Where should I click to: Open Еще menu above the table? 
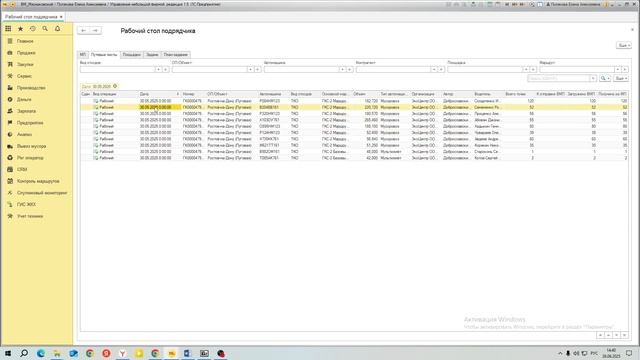pyautogui.click(x=620, y=78)
